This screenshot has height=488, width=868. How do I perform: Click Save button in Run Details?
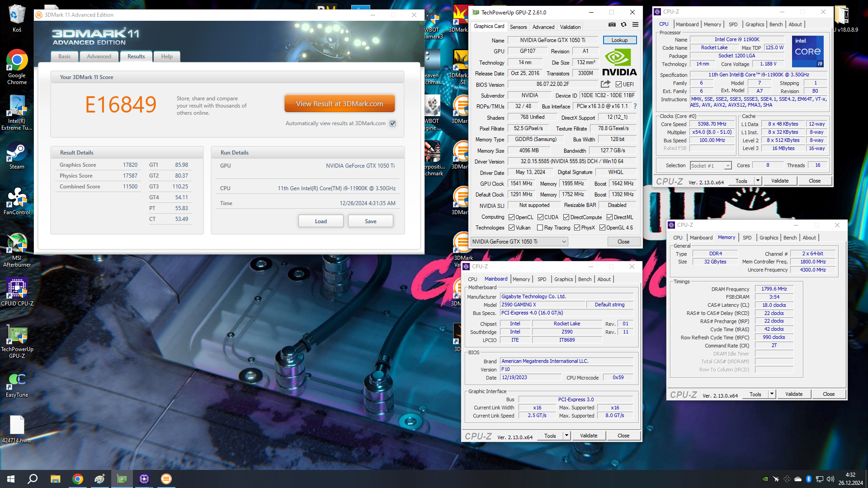coord(370,221)
